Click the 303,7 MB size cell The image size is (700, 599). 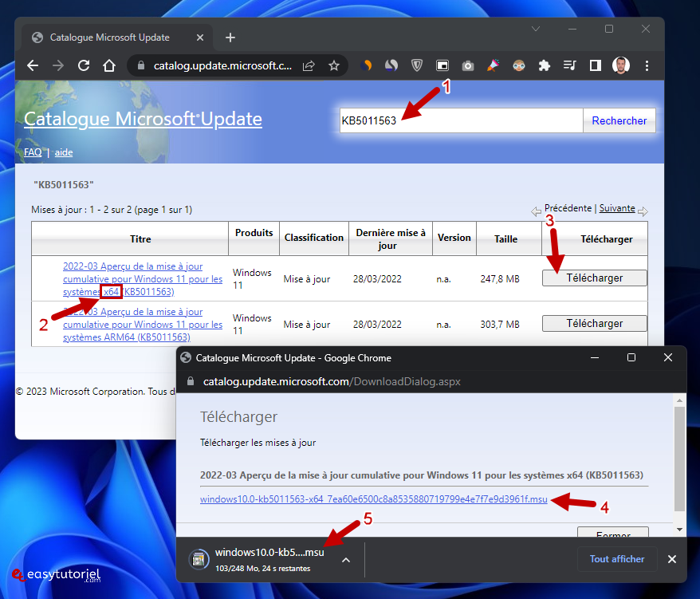click(500, 325)
